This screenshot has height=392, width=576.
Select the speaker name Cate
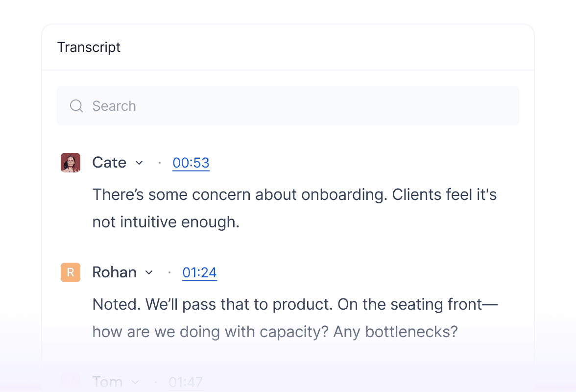[109, 163]
